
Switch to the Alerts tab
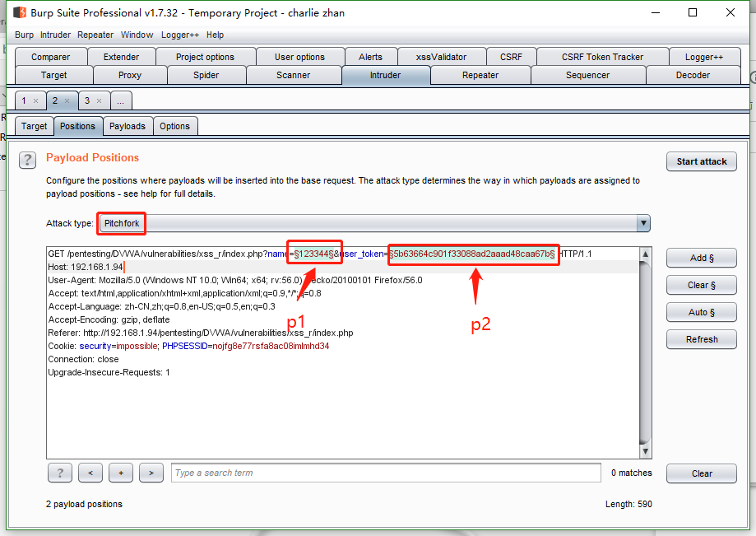pos(370,57)
